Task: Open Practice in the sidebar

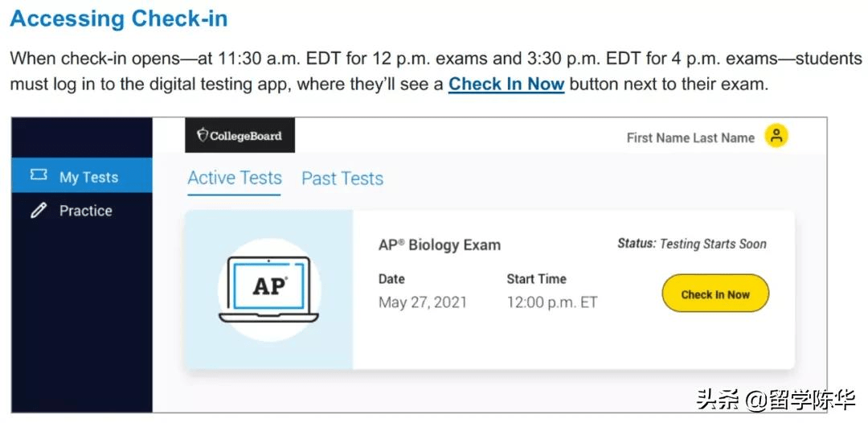Action: 82,211
